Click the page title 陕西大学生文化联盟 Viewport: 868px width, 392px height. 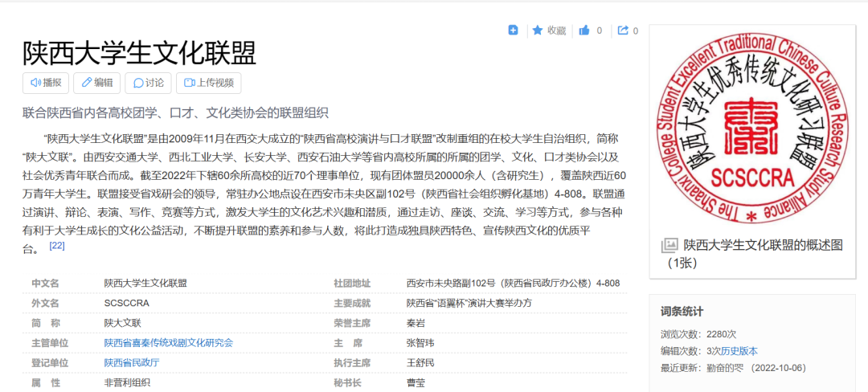(x=140, y=53)
